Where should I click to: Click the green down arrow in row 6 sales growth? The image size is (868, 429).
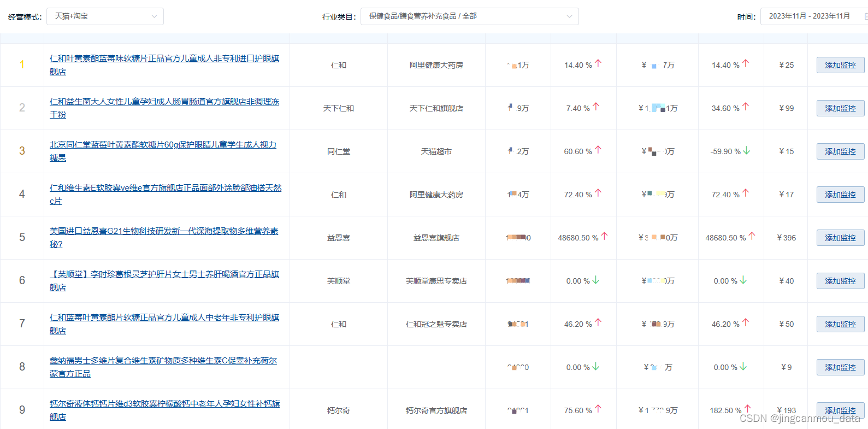[x=596, y=280]
